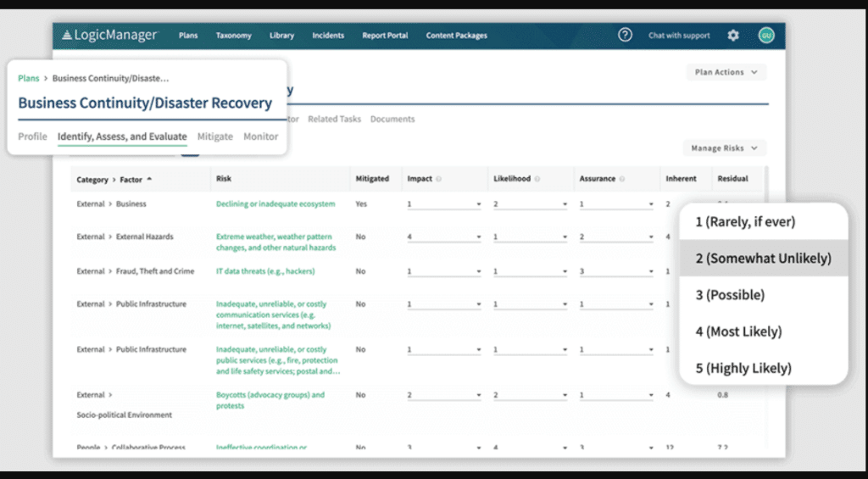
Task: Open Plans in top navigation
Action: [188, 36]
